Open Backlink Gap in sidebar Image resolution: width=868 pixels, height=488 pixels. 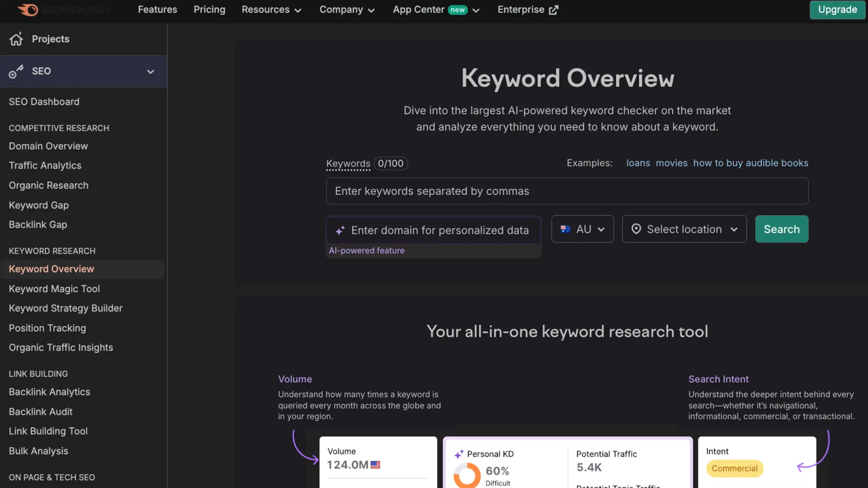tap(38, 224)
